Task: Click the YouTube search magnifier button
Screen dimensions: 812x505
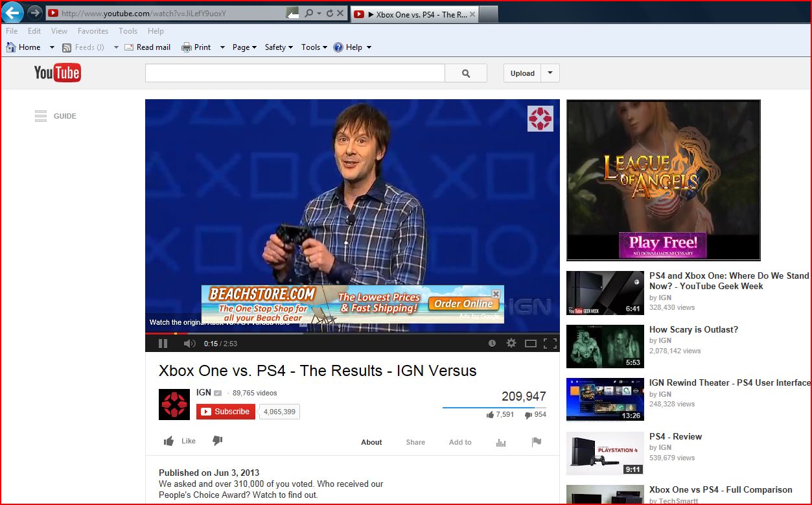Action: tap(466, 73)
